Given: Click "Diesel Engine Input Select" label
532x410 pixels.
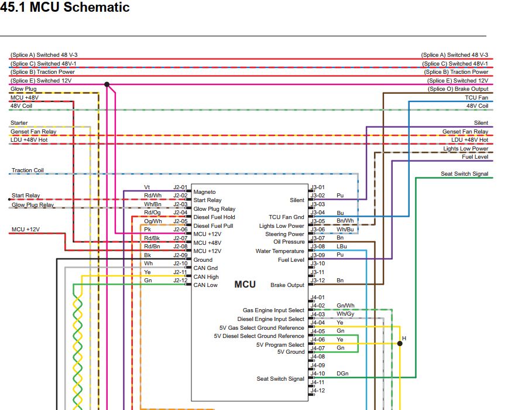Looking at the screenshot, I should click(x=271, y=319).
